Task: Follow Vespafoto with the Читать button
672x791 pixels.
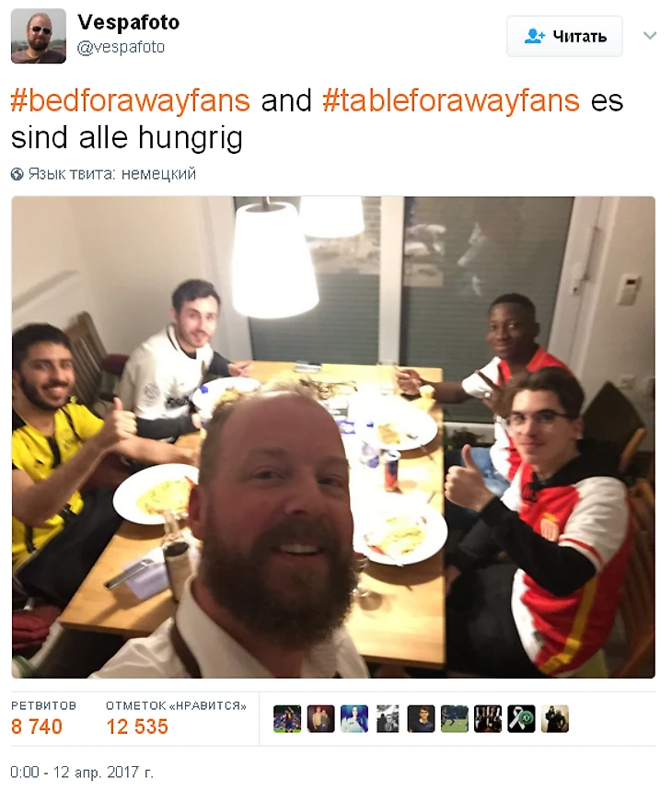Action: [564, 36]
